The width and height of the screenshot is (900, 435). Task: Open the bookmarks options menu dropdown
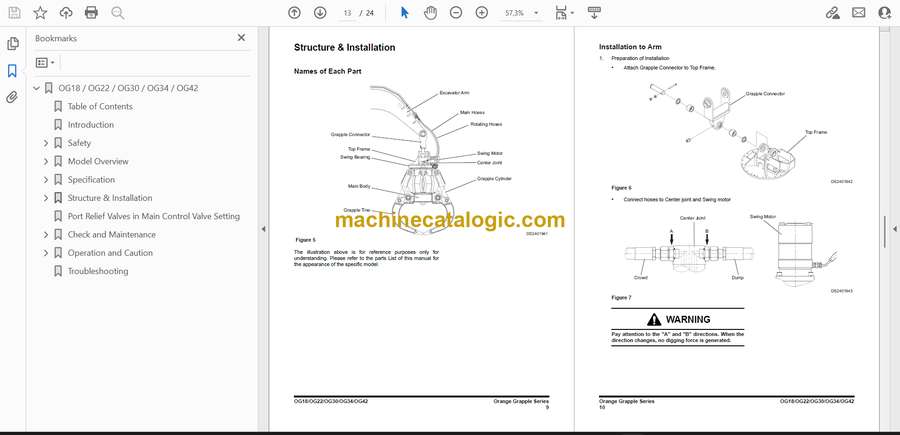pos(45,63)
